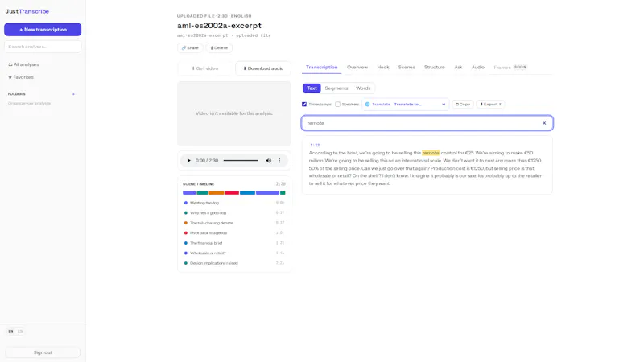The image size is (644, 362).
Task: Open All analyses in the sidebar
Action: coord(24,64)
